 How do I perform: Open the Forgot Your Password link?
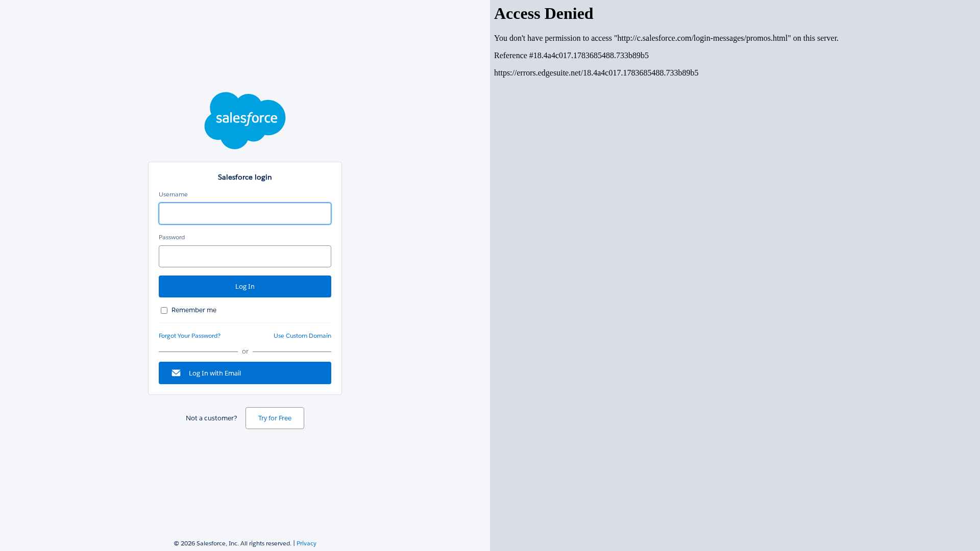click(x=189, y=336)
